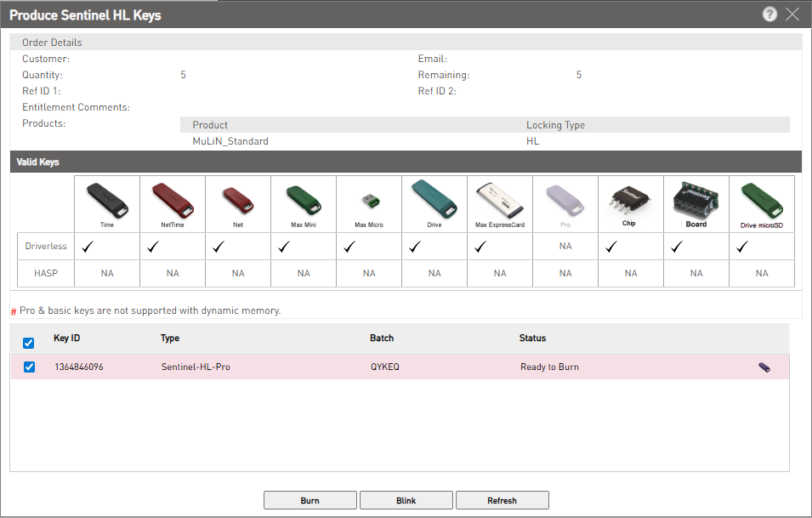812x518 pixels.
Task: Click the Driverless checkmark under Chip
Action: [611, 247]
